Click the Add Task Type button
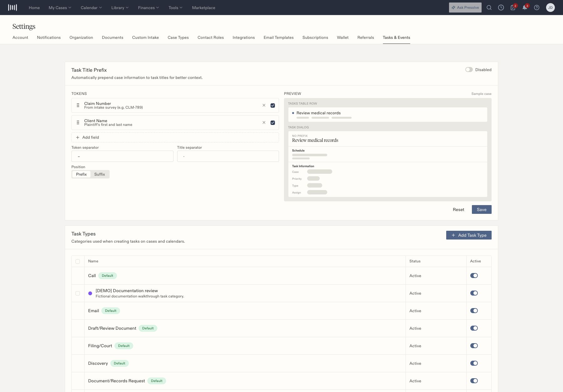 pyautogui.click(x=469, y=235)
